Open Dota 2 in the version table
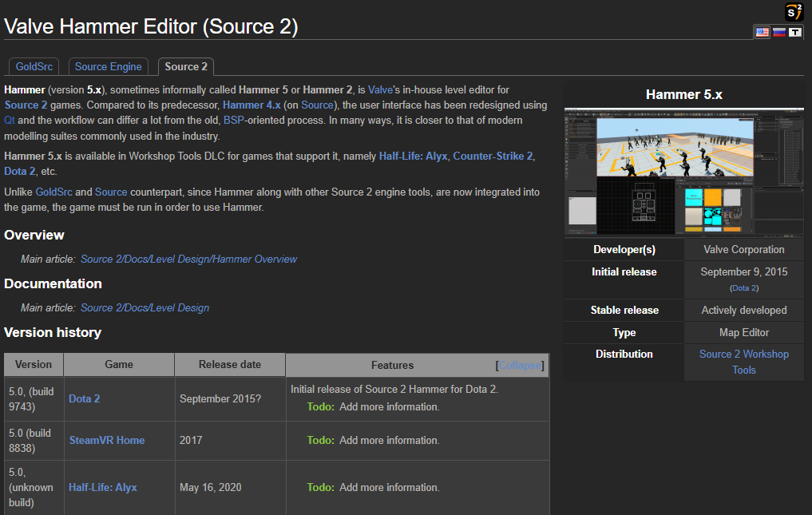Viewport: 812px width, 515px height. point(85,399)
